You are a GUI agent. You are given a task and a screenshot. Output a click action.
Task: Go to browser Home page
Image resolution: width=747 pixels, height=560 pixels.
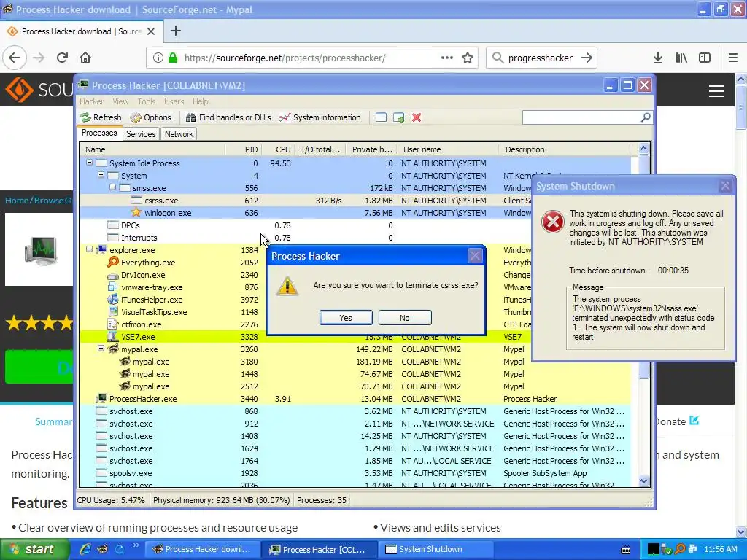click(85, 58)
